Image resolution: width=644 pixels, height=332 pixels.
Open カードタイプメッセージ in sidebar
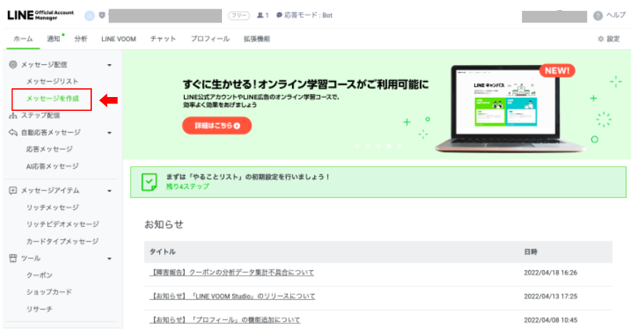point(63,242)
